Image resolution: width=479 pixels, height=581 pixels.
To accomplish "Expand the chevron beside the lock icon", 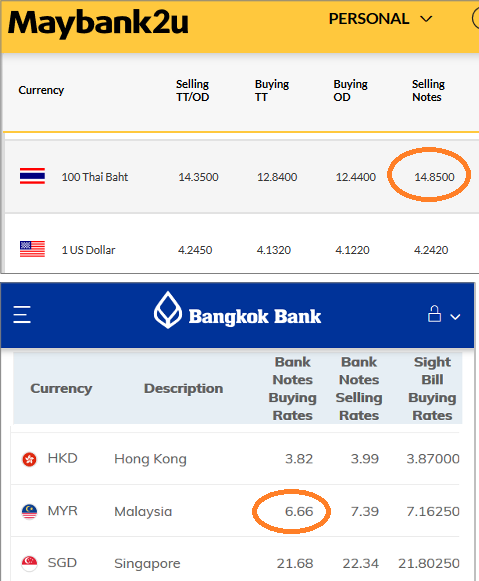I will click(x=455, y=317).
